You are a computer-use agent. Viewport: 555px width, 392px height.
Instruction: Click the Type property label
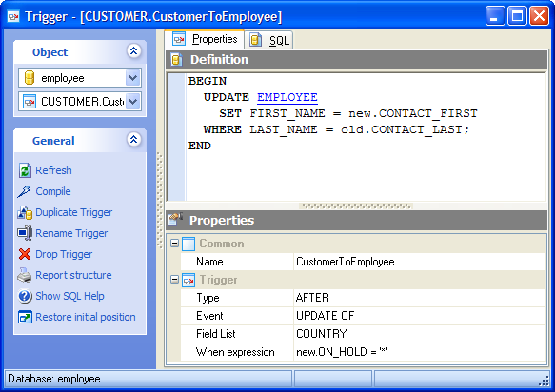coord(208,298)
